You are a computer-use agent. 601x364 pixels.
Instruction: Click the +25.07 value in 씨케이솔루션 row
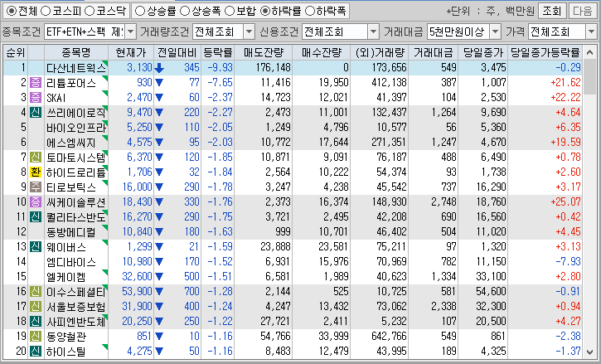[565, 201]
